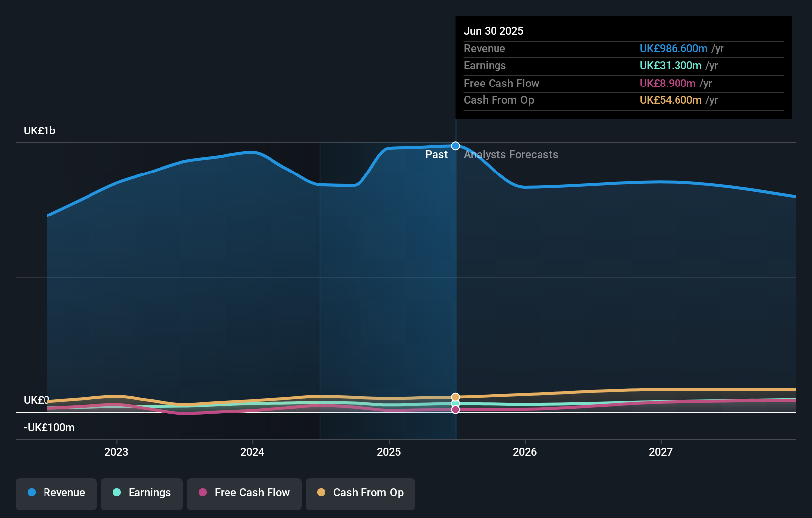Click the yellow Cash From Op data marker
The image size is (812, 518).
[455, 397]
